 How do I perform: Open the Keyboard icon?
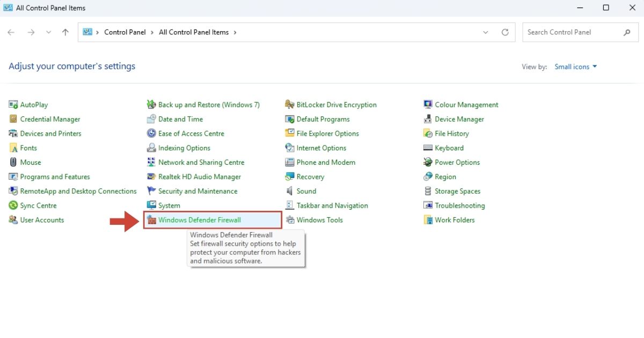click(x=428, y=148)
